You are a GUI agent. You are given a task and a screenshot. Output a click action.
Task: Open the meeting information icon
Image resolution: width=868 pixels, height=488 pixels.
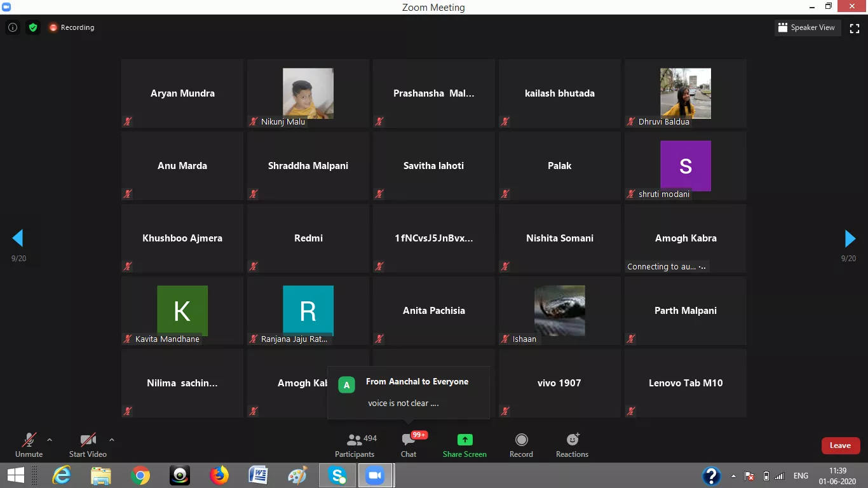[x=12, y=27]
